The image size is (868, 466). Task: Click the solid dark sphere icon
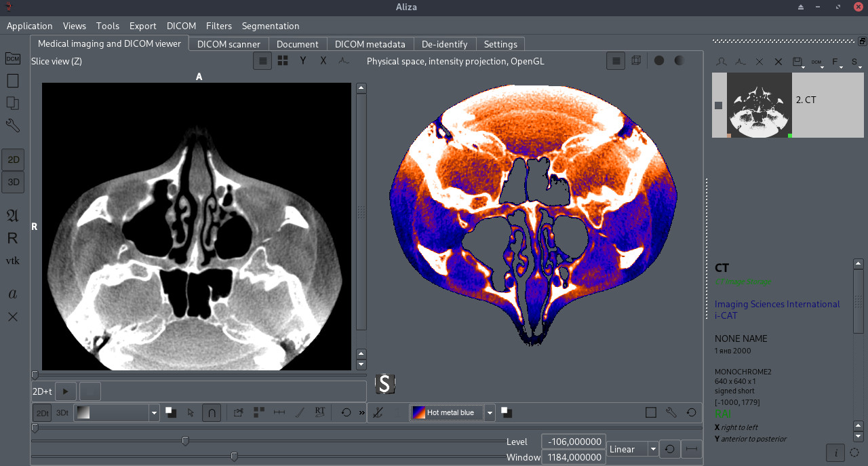click(659, 60)
